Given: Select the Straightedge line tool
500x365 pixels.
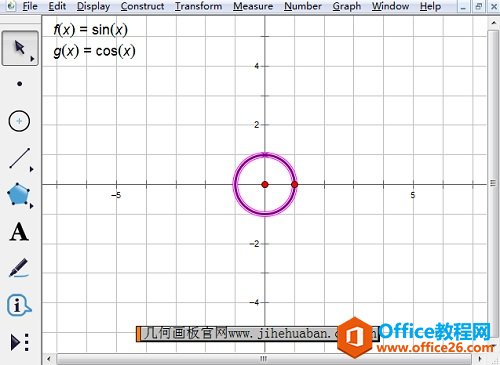Looking at the screenshot, I should tap(20, 158).
